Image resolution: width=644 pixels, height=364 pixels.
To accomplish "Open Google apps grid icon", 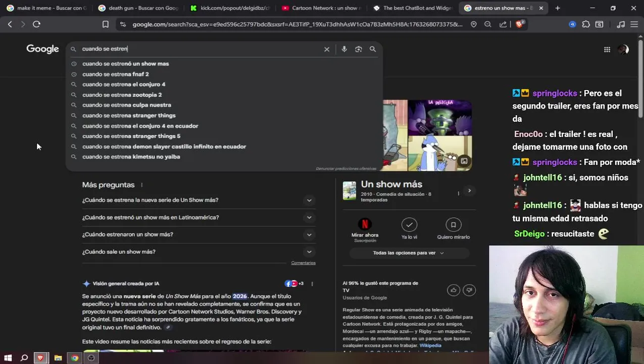I will (607, 50).
